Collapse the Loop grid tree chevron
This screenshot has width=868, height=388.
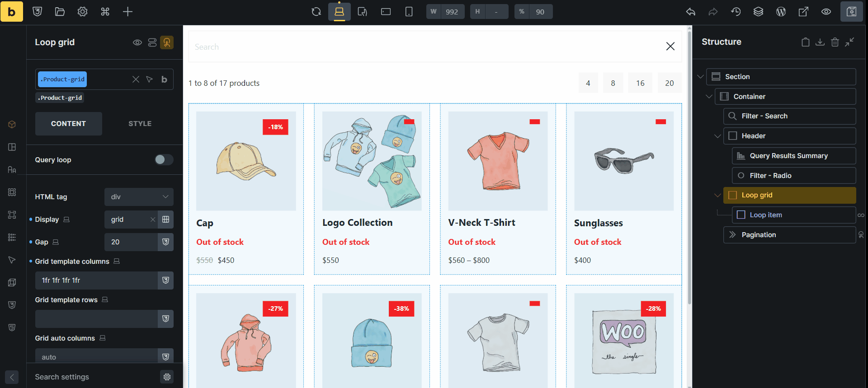point(717,195)
